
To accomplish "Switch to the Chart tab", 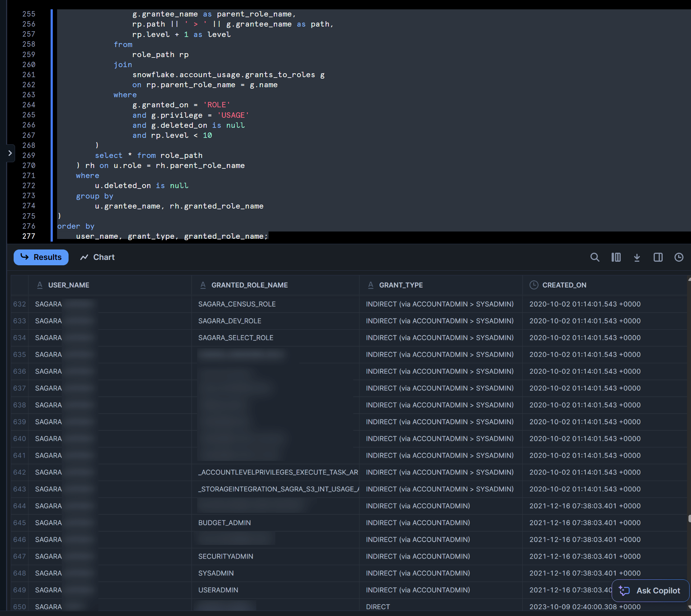I will pyautogui.click(x=97, y=257).
